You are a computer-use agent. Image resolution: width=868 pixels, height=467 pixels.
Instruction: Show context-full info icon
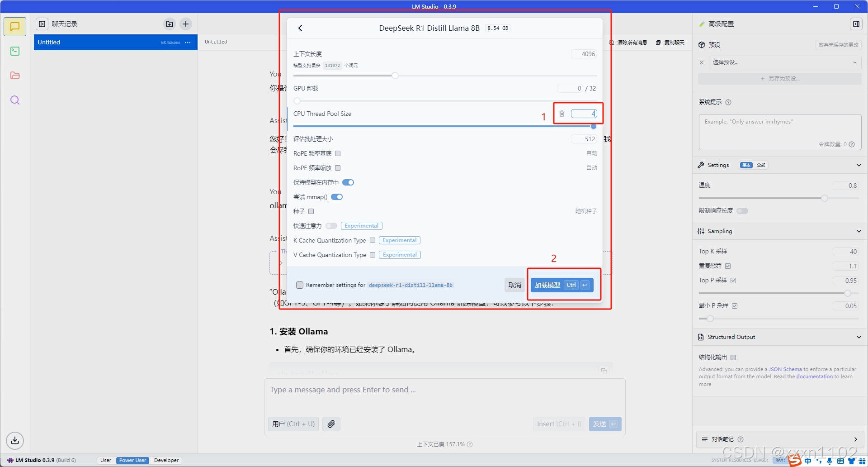(x=470, y=444)
